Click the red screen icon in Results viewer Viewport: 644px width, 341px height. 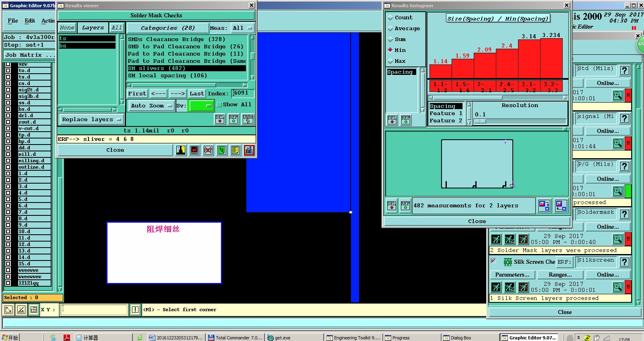tap(195, 150)
